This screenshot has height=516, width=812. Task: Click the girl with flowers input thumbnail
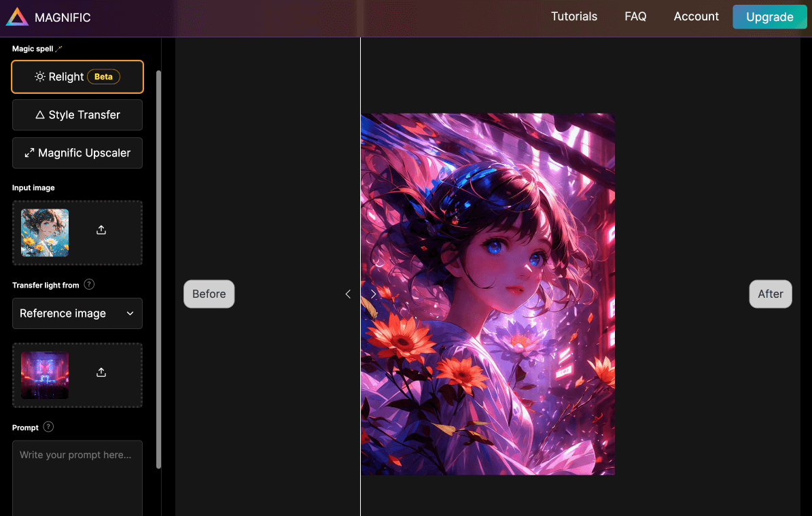click(x=45, y=233)
